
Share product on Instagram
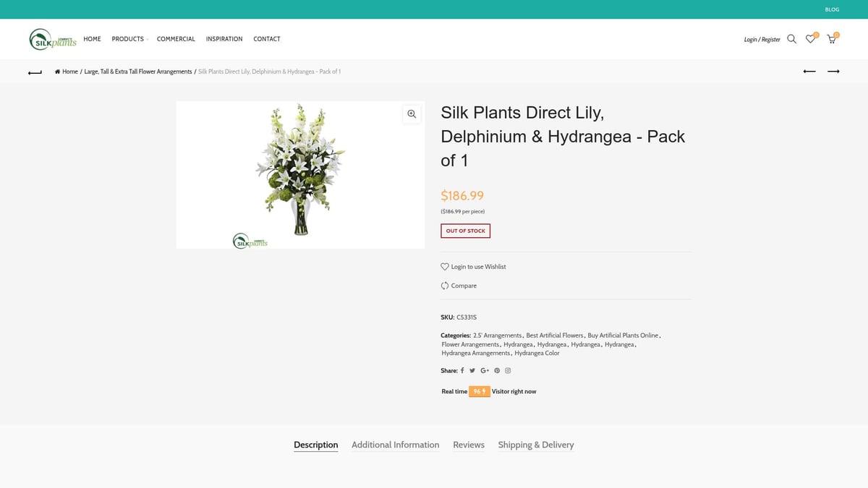click(508, 370)
